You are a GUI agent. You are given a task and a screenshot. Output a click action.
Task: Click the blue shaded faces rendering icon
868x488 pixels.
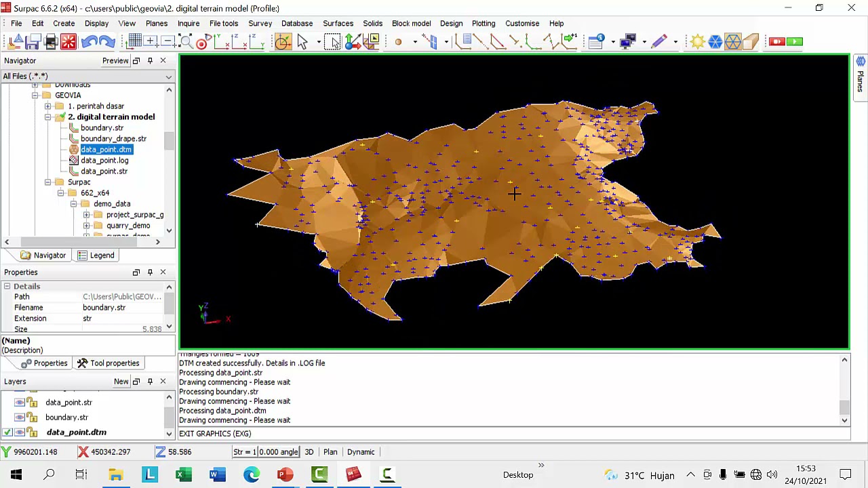pos(715,42)
